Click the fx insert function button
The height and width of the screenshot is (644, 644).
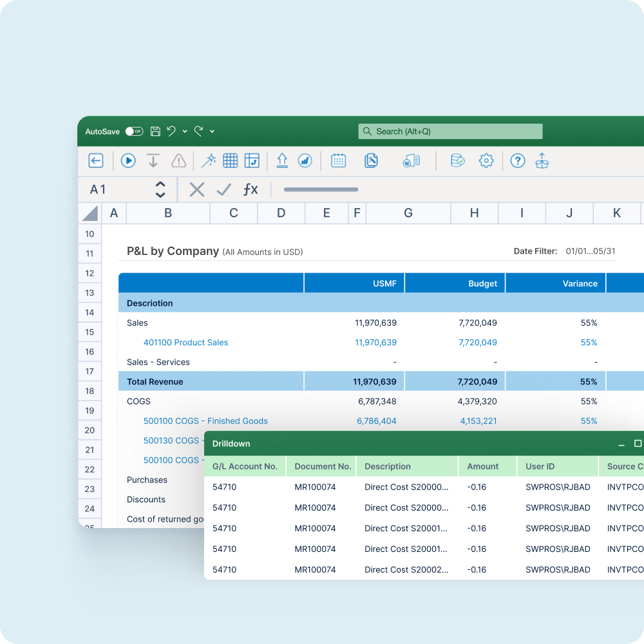(250, 189)
